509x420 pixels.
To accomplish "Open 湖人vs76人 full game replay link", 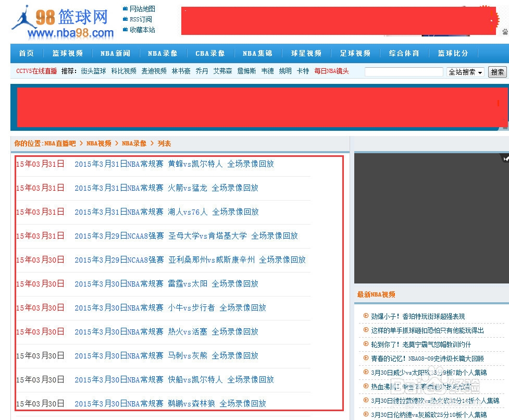I will (x=165, y=212).
